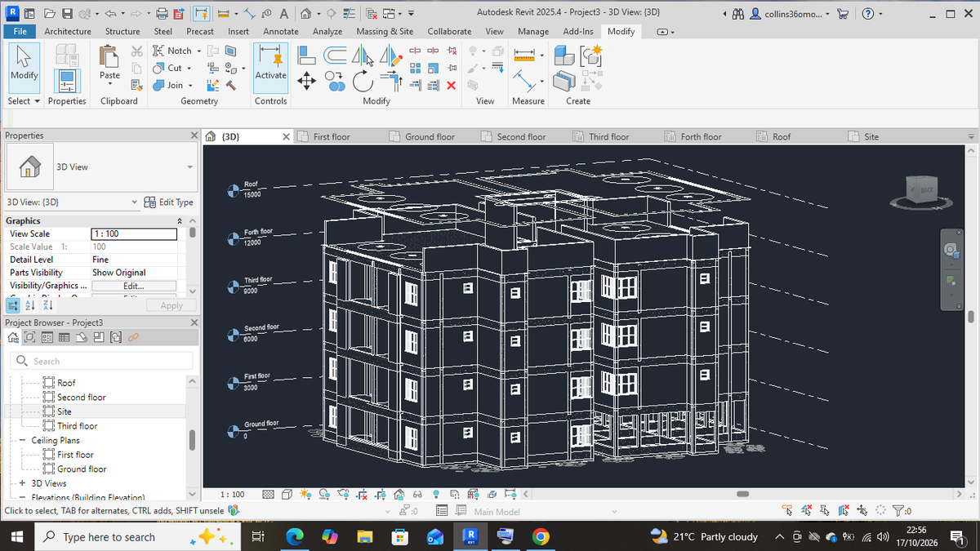The image size is (980, 551).
Task: Click the Edit Type button
Action: 169,202
